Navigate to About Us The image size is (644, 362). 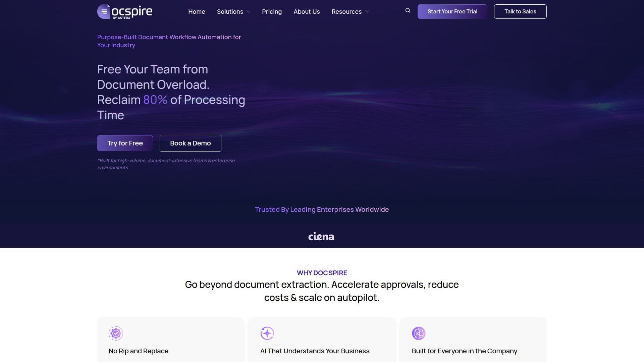(x=307, y=12)
